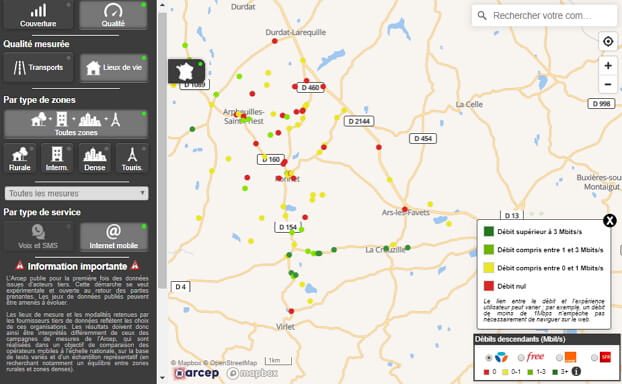Open the France map selector icon
The height and width of the screenshot is (384, 622).
pos(186,71)
